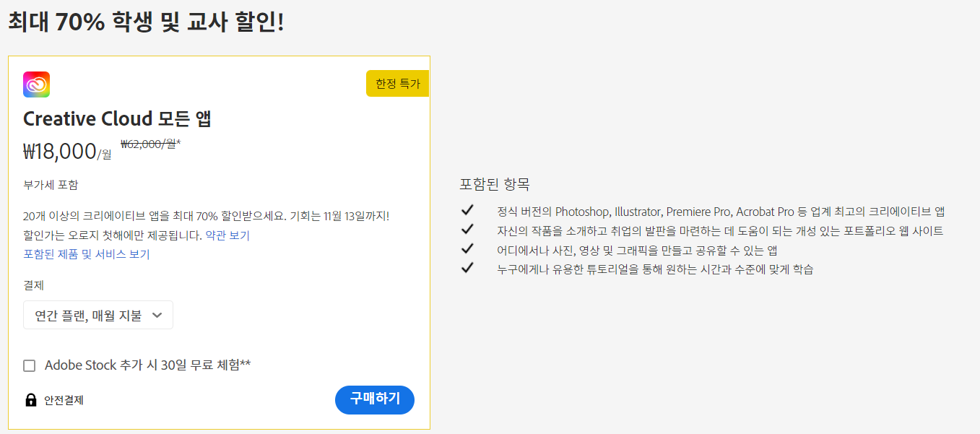Screen dimensions: 980x434
Task: Enable the Adobe Stock 30일 무료 체험 checkbox
Action: click(30, 366)
